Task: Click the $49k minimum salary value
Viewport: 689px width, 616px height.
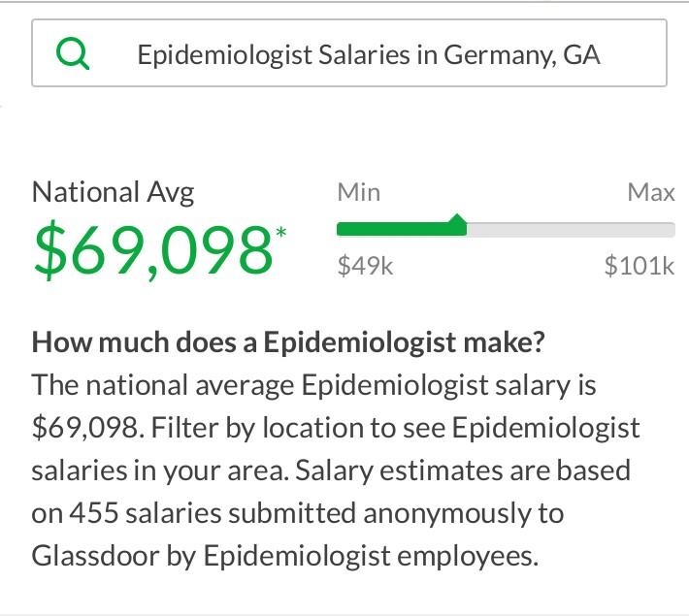Action: click(x=365, y=265)
